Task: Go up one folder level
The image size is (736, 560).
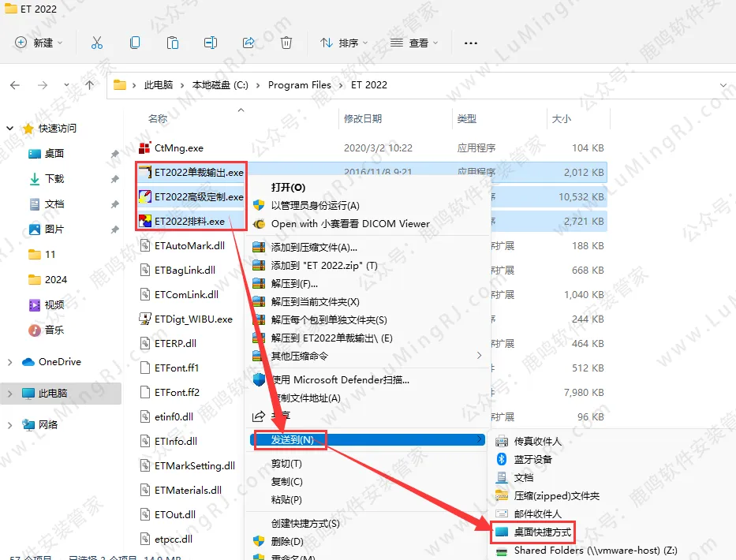Action: (90, 85)
